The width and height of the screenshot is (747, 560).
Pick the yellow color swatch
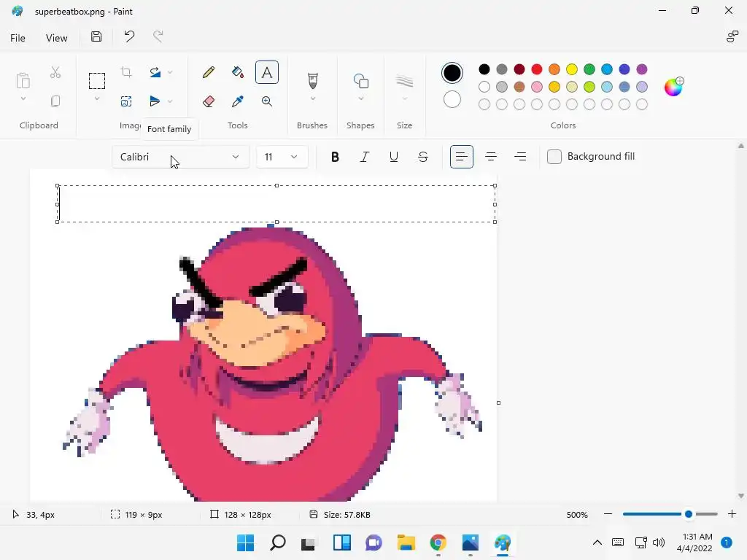point(572,69)
